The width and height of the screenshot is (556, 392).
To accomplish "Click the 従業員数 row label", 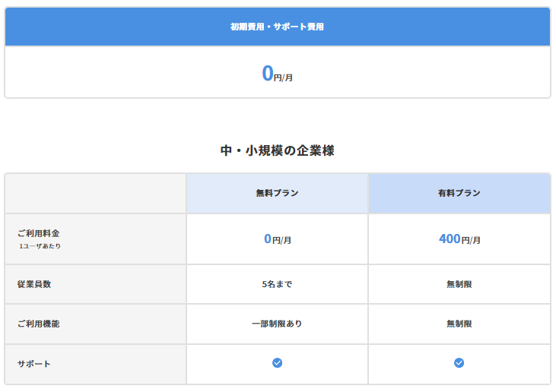I will [34, 284].
